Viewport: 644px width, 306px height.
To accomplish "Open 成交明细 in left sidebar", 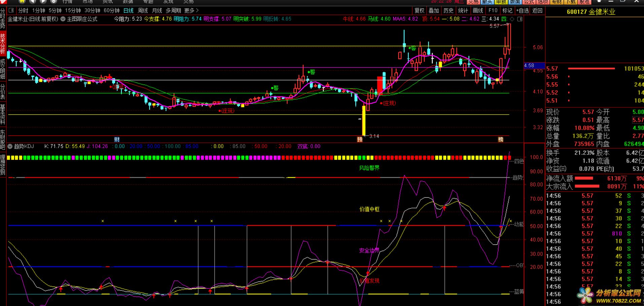I will pyautogui.click(x=3, y=69).
